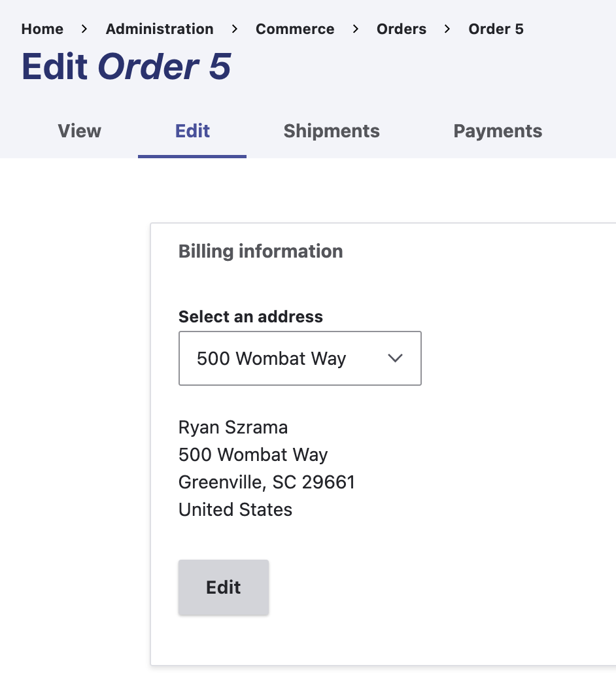Go to Commerce in the breadcrumb trail
Image resolution: width=616 pixels, height=680 pixels.
click(294, 29)
